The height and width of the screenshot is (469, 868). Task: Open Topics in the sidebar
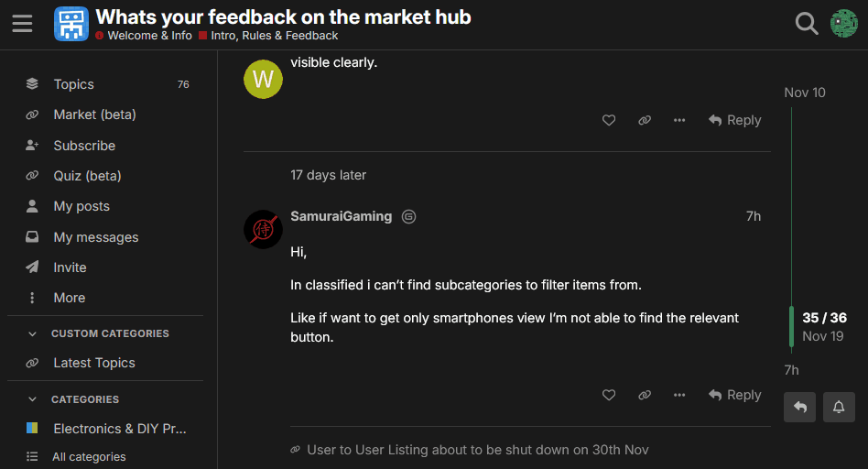click(73, 84)
